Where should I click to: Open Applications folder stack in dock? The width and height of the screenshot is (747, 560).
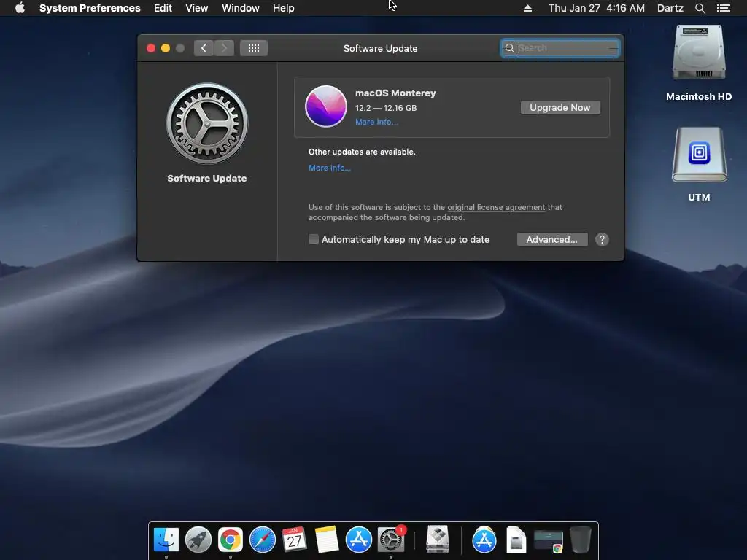click(484, 540)
